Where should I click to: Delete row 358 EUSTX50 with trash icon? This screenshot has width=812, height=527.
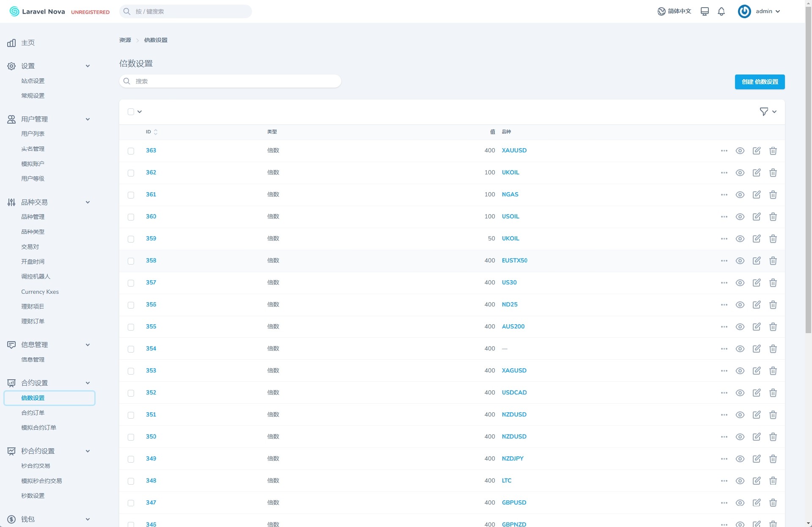coord(773,261)
